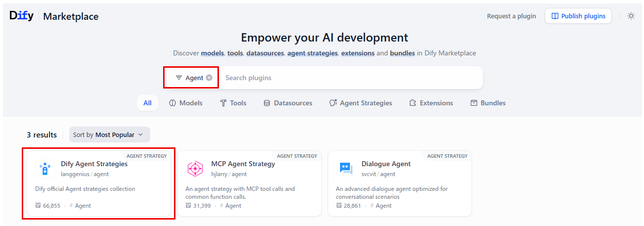644x226 pixels.
Task: Click the MCP Agent Strategy pink icon
Action: [x=195, y=169]
